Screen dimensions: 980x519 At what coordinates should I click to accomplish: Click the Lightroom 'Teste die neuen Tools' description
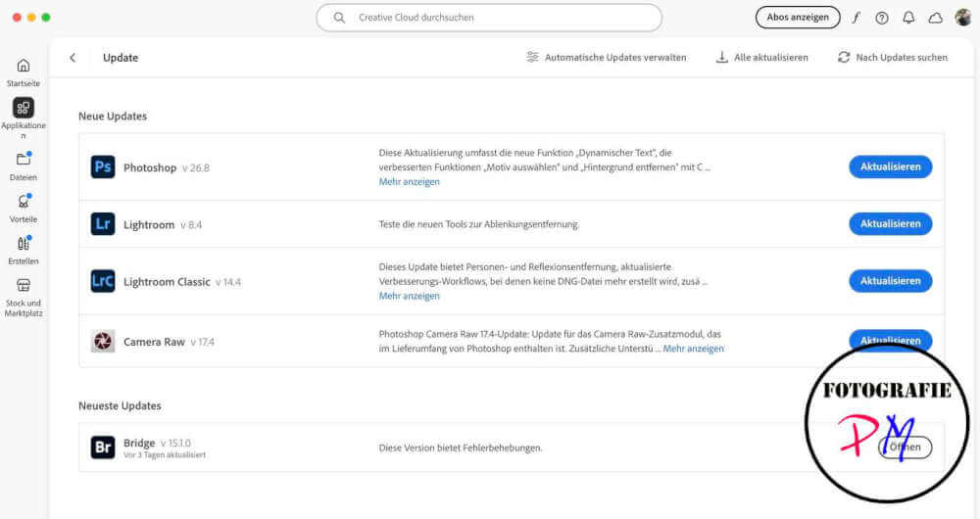pyautogui.click(x=479, y=224)
